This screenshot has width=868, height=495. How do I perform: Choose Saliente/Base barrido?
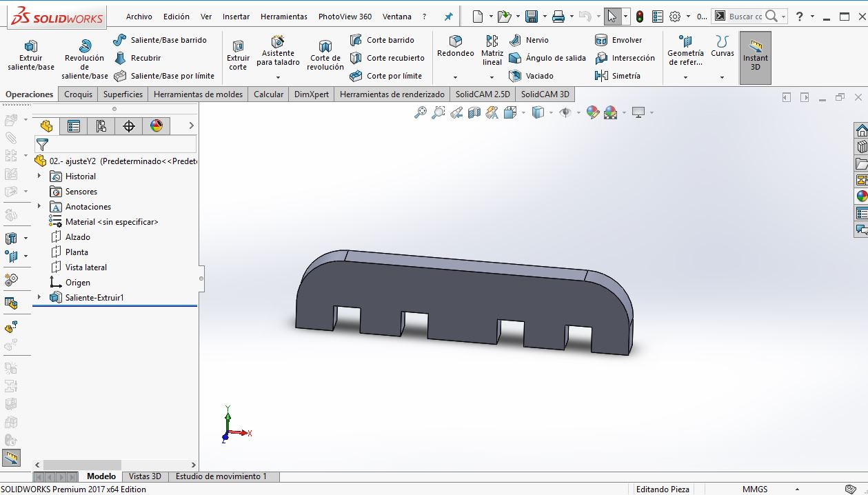(160, 40)
